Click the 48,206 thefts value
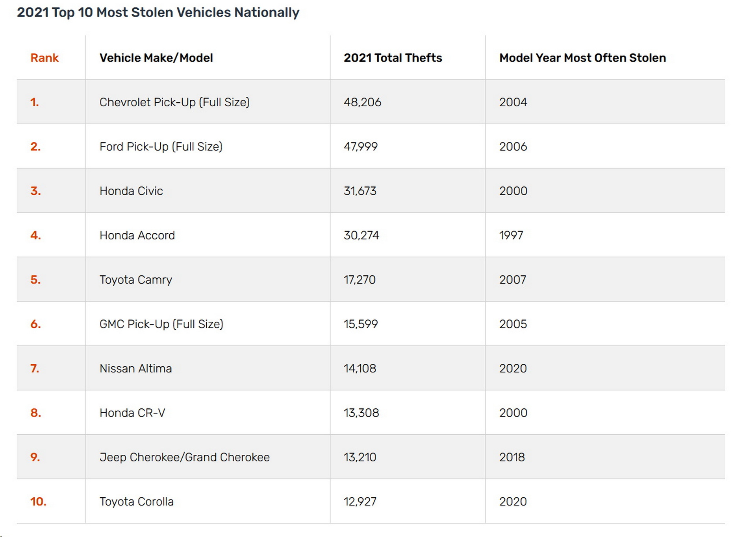 pos(362,102)
